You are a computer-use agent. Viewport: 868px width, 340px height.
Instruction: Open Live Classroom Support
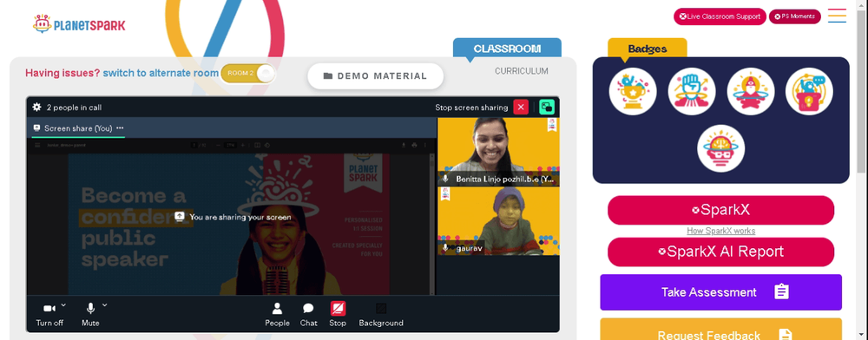(x=720, y=16)
